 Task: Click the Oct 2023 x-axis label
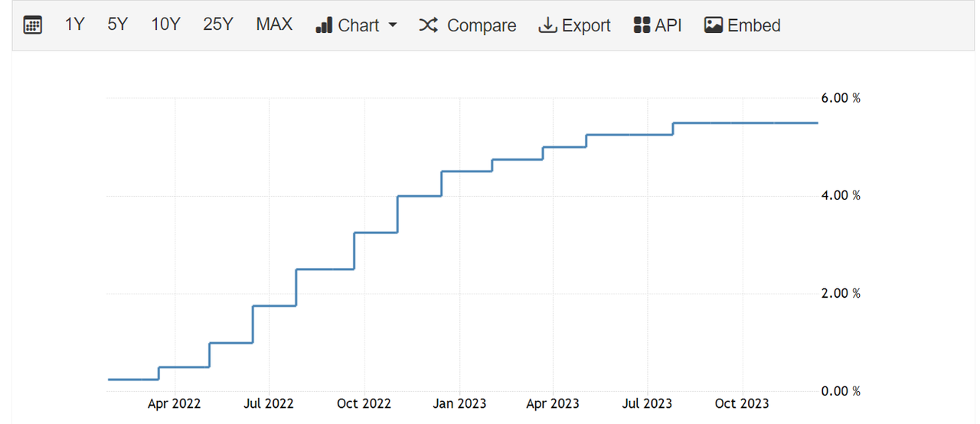tap(742, 404)
